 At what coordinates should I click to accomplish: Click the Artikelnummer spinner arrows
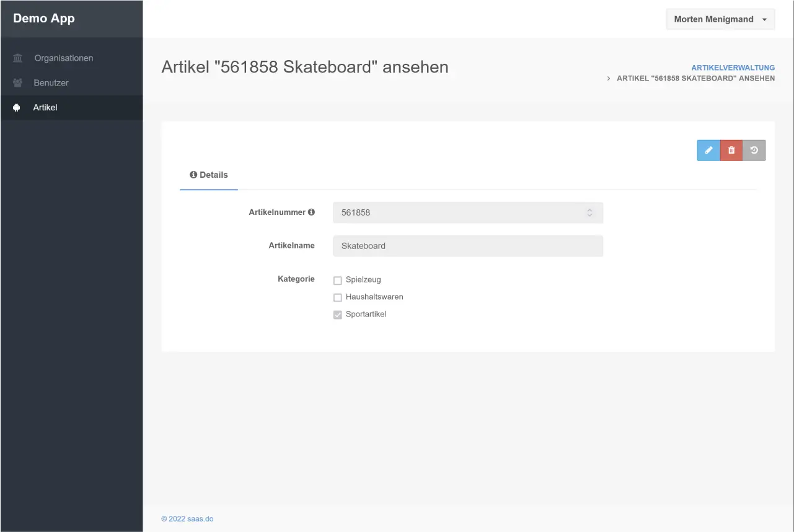(589, 212)
